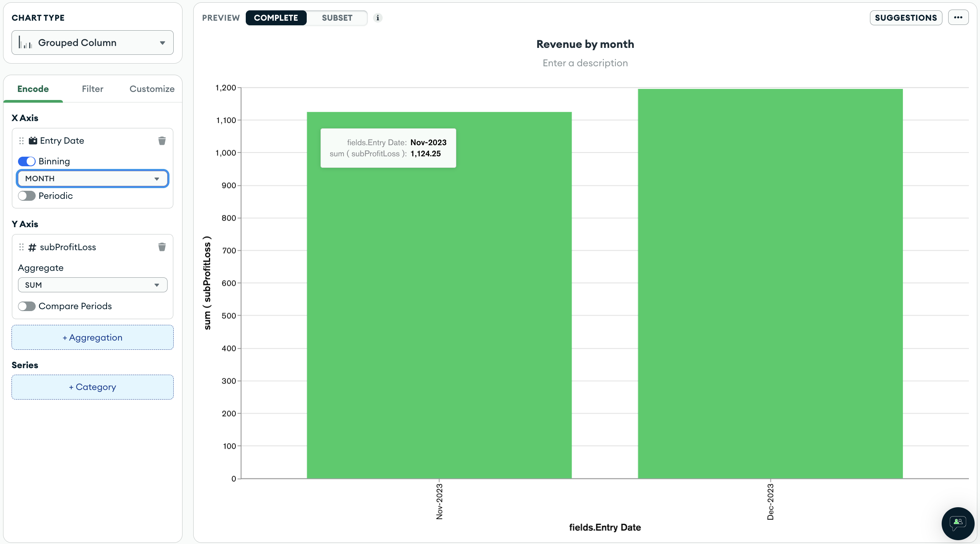980x544 pixels.
Task: Click the Entry Date calendar type icon
Action: (x=33, y=141)
